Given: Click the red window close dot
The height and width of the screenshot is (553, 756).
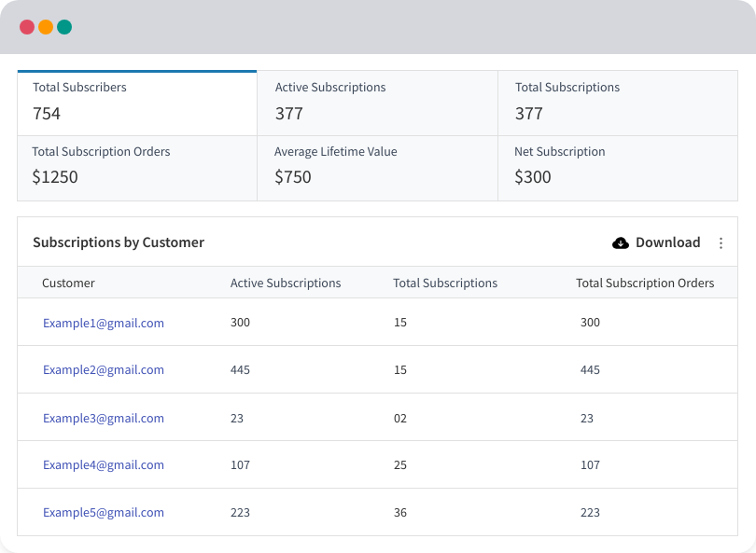Looking at the screenshot, I should (x=27, y=27).
